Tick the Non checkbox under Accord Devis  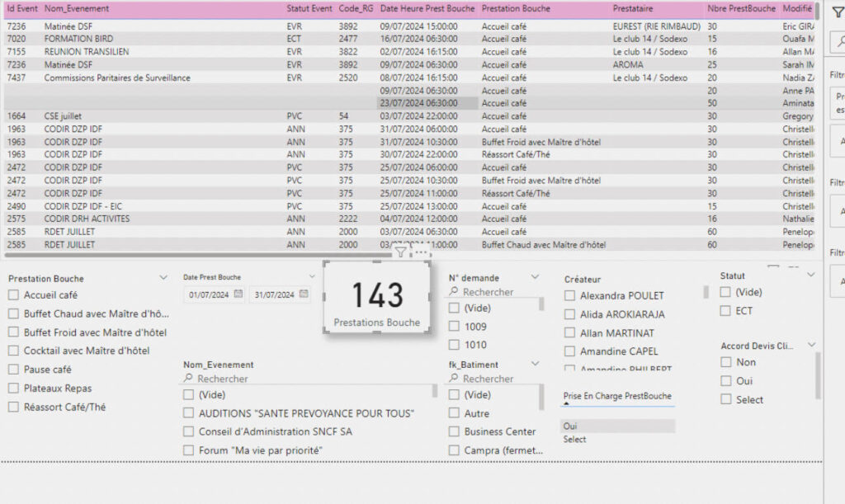[726, 362]
